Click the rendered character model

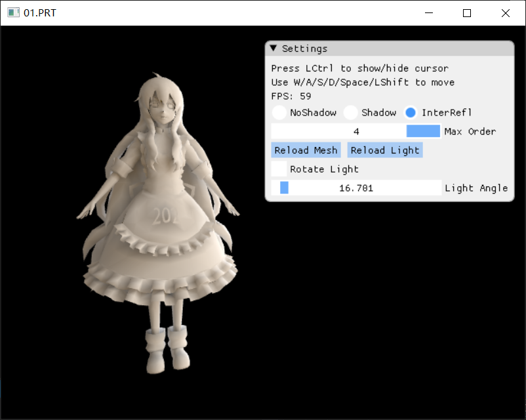point(157,223)
